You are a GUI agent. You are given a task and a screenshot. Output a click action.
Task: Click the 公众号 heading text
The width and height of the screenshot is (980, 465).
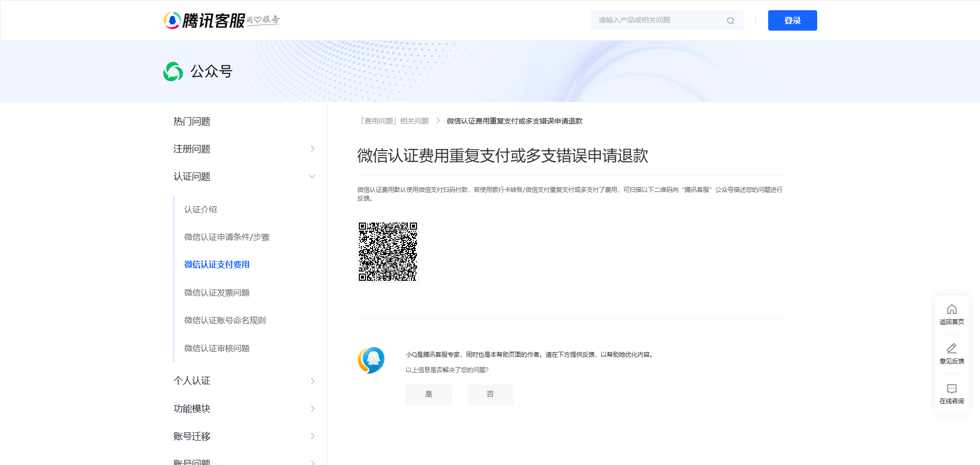[x=211, y=71]
